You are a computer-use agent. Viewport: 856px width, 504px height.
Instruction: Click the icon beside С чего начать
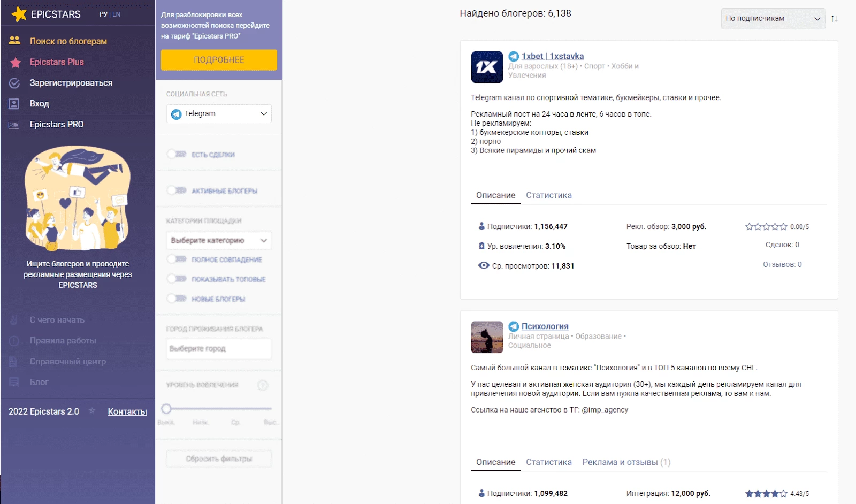coord(14,320)
